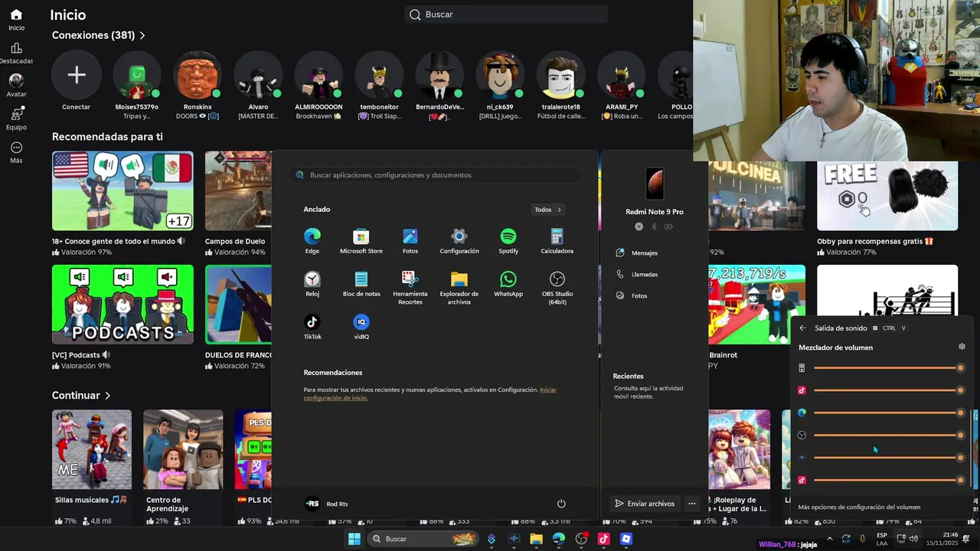Mute OBS in volume mixer

point(802,435)
